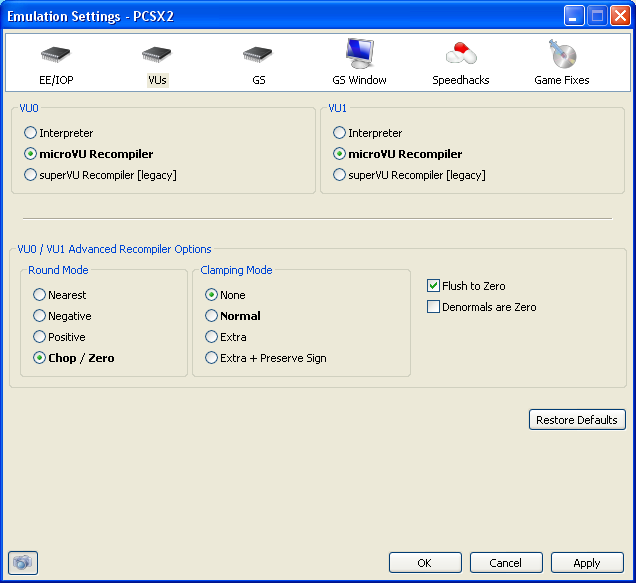The image size is (636, 583).
Task: Switch to the Game Fixes tab label
Action: 562,80
